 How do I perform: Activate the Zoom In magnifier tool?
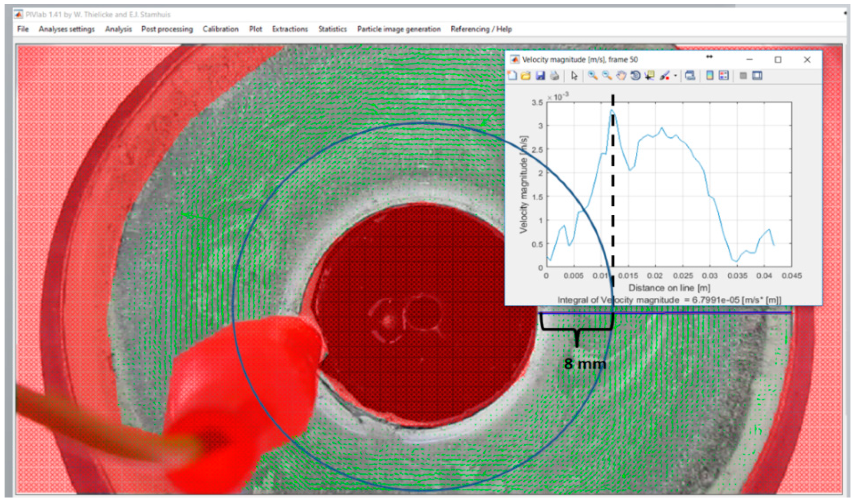[593, 75]
